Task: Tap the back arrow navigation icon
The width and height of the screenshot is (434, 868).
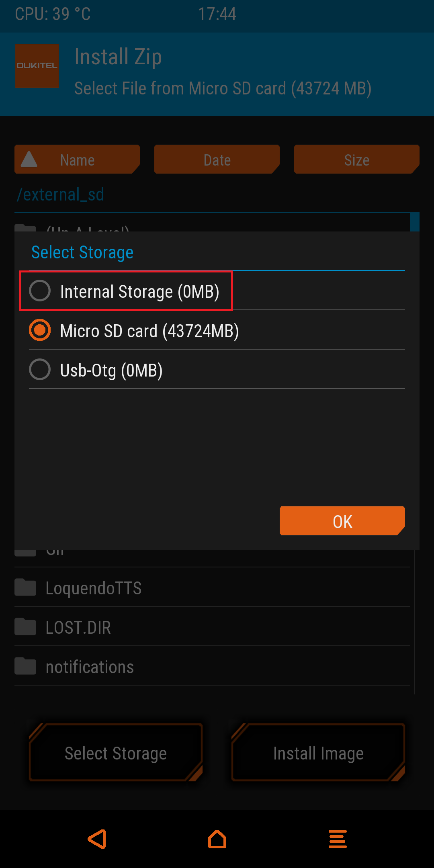Action: click(x=97, y=839)
